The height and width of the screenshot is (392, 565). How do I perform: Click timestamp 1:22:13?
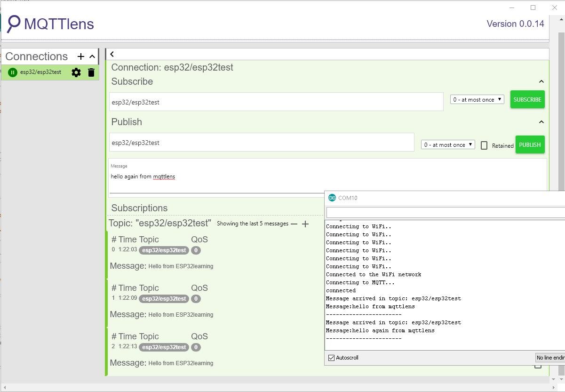click(127, 346)
